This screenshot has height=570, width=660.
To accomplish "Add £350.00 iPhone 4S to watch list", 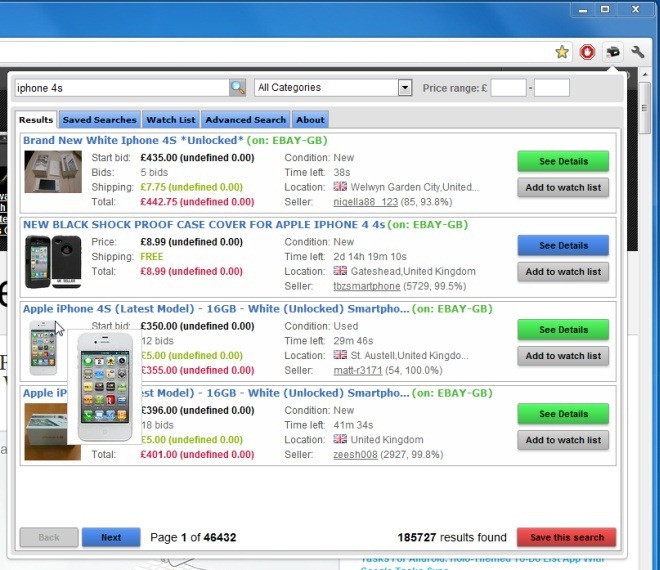I will (x=563, y=356).
